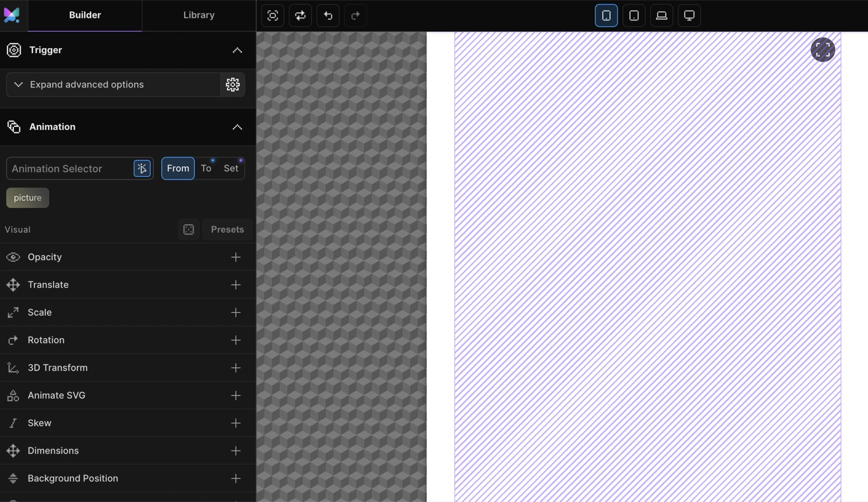Switch to laptop preview mode
Screen dimensions: 868x502
pos(661,16)
